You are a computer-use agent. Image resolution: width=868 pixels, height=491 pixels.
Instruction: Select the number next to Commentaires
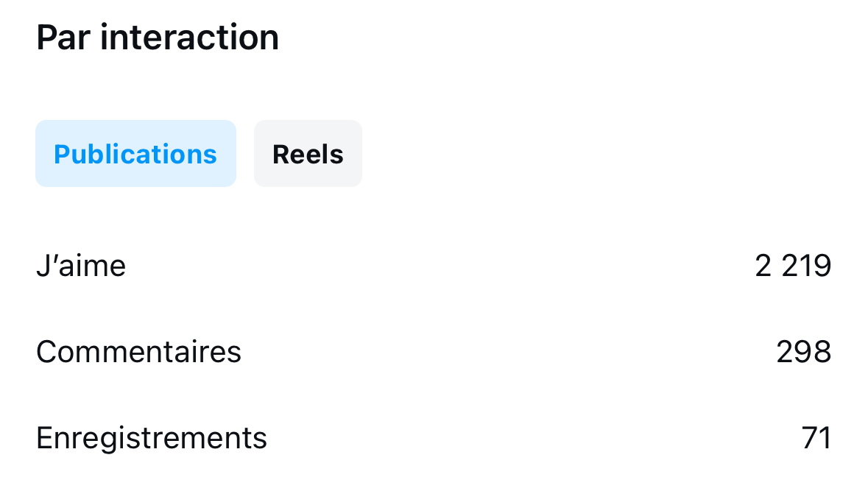(803, 352)
